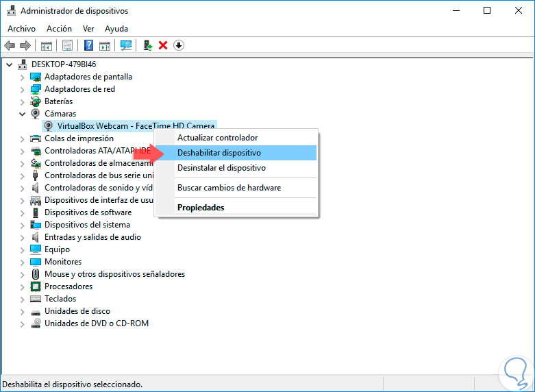This screenshot has width=535, height=392.
Task: Expand Procesadores chevron
Action: 22,287
